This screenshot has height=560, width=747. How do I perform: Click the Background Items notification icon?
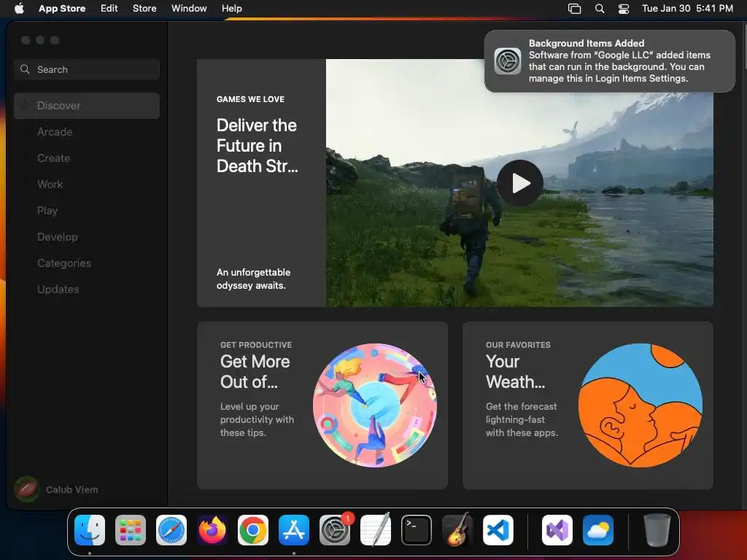click(508, 61)
